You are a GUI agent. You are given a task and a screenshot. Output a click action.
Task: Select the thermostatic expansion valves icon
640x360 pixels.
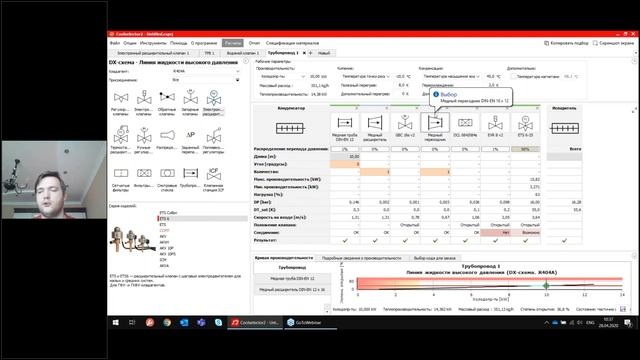click(x=121, y=135)
